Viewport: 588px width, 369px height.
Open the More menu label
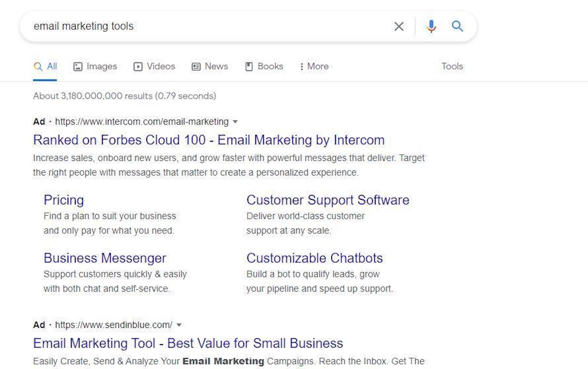pos(318,66)
